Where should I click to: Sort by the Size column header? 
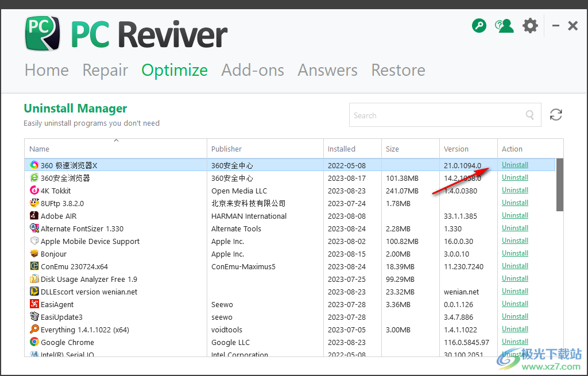click(x=411, y=149)
